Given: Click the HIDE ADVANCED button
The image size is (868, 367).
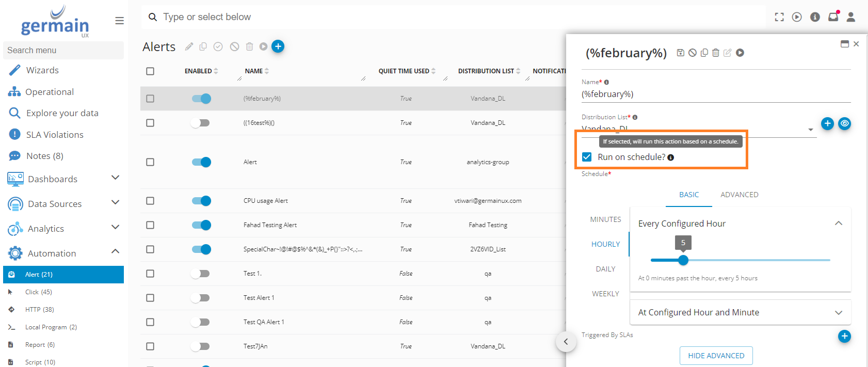Looking at the screenshot, I should point(716,356).
